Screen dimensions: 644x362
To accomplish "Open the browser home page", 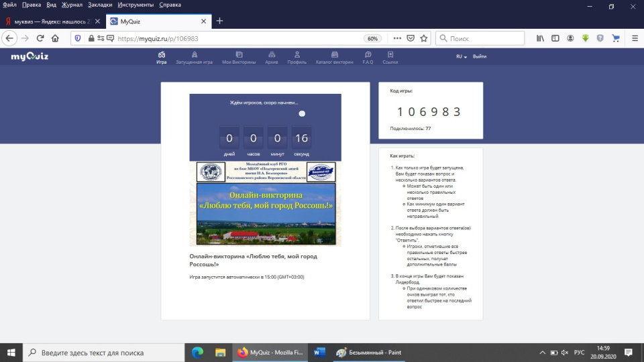I will [55, 38].
